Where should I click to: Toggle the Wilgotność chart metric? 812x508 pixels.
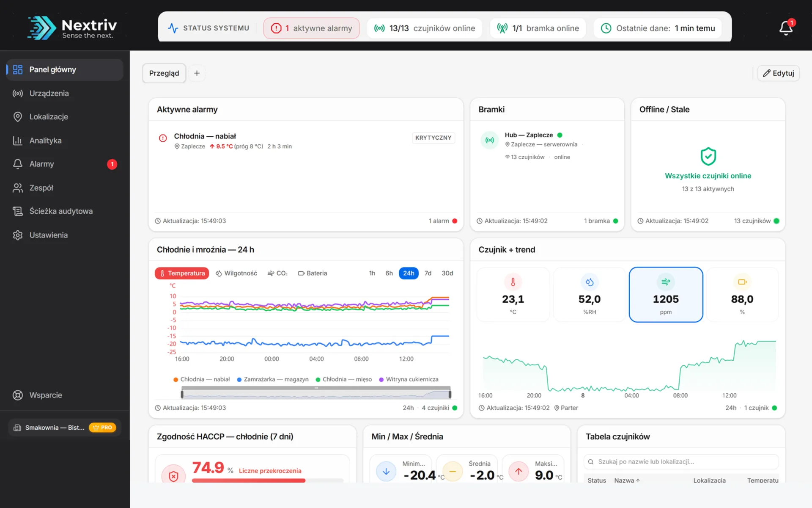(x=236, y=273)
